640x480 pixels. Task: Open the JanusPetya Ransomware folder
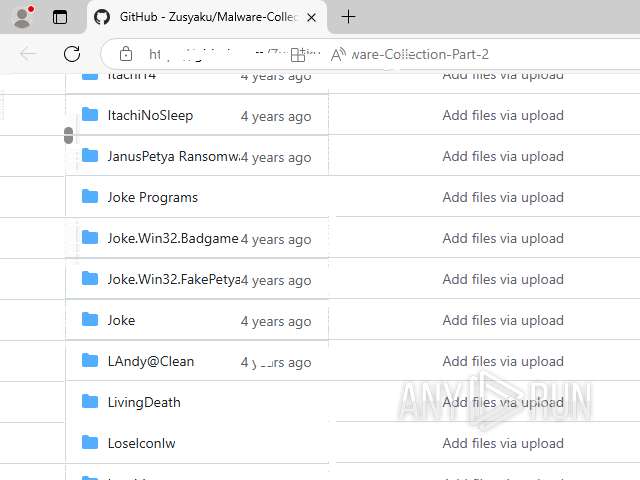(x=173, y=156)
